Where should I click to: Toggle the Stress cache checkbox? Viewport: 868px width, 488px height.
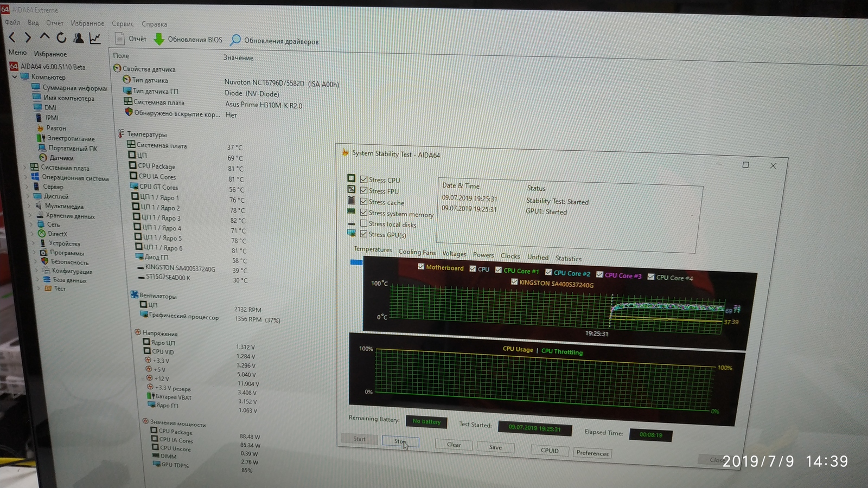click(x=363, y=202)
